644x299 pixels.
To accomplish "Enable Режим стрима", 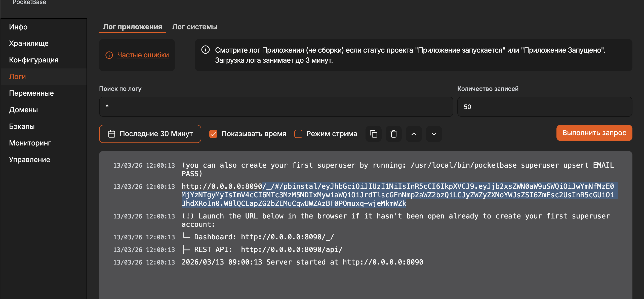I will [298, 134].
